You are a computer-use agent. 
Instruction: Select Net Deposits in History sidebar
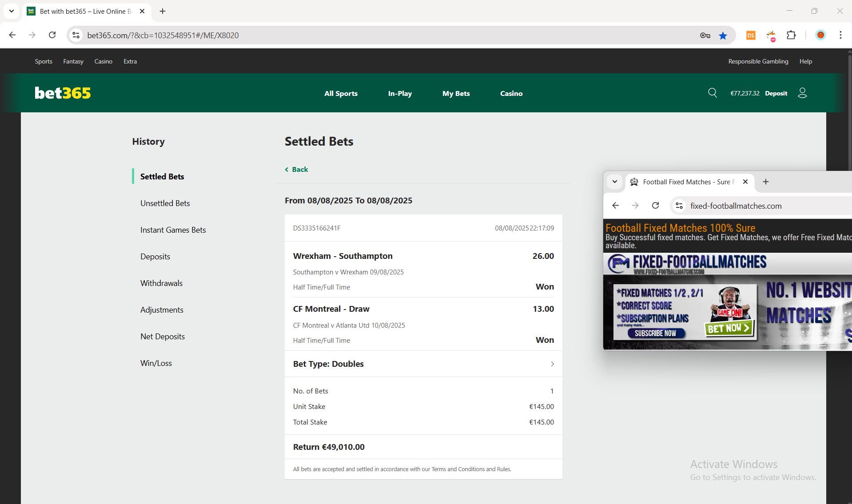click(x=163, y=336)
